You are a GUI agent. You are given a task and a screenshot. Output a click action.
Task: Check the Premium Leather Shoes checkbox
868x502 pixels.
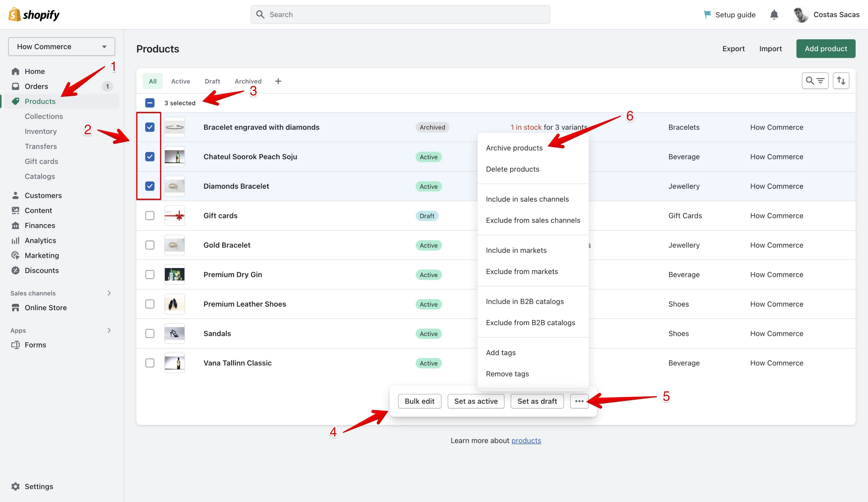coord(149,304)
